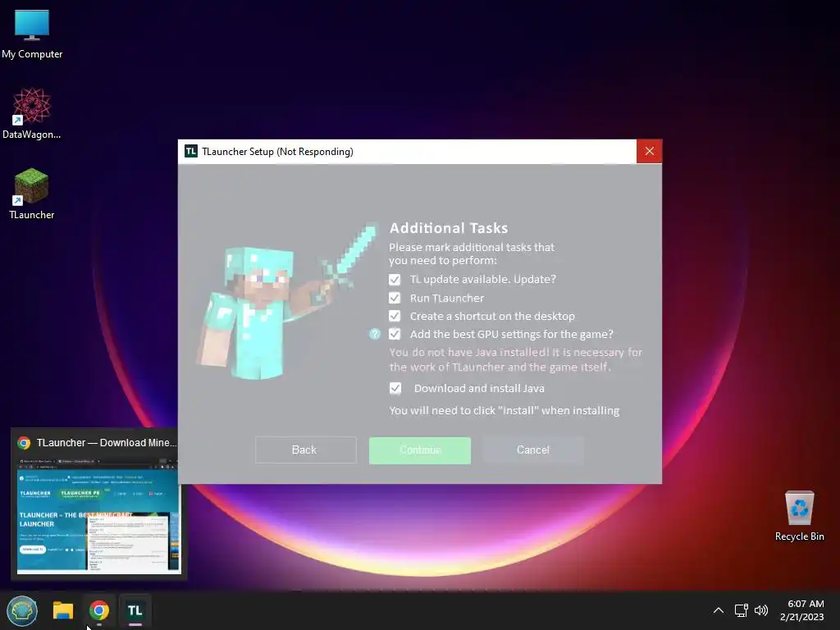Screen dimensions: 840x630
Task: Toggle 'Create a shortcut on the desktop'
Action: 395,316
